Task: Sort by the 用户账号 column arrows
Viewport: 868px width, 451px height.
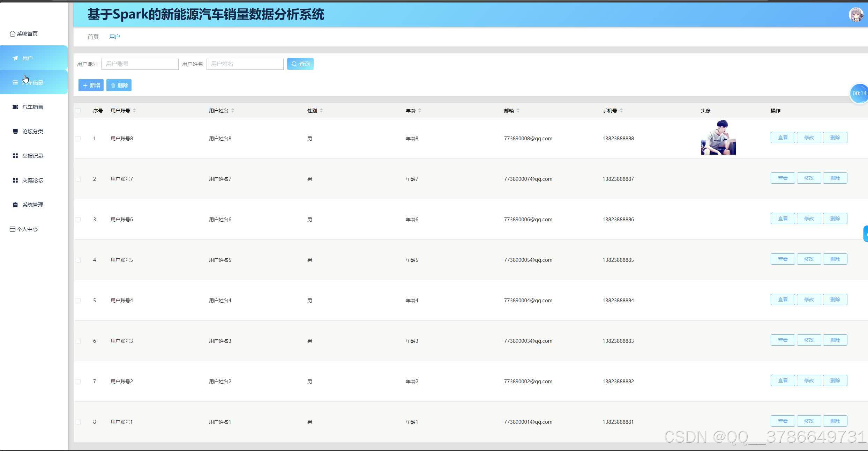Action: point(134,111)
